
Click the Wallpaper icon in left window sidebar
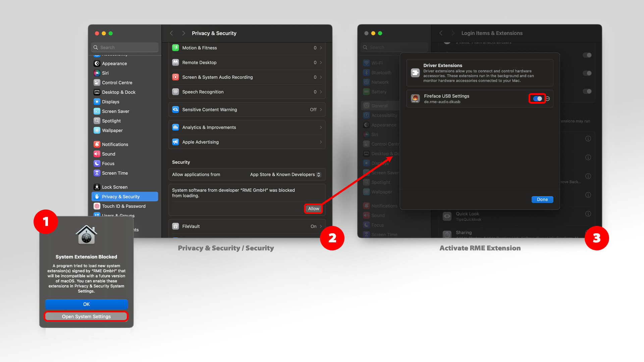point(97,130)
